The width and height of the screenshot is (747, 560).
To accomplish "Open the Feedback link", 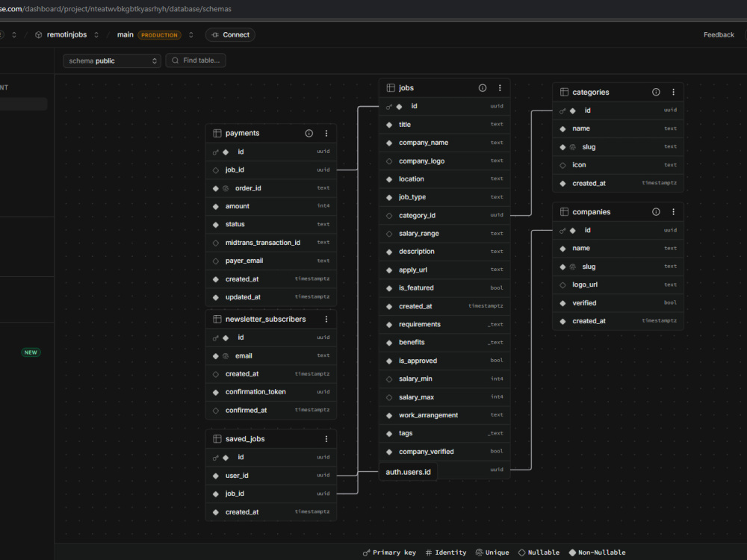I will click(719, 35).
